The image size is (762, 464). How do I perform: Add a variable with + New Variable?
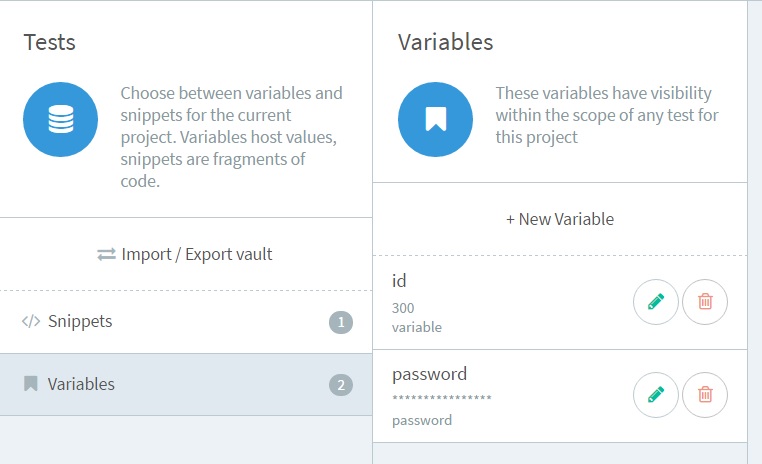pos(560,219)
